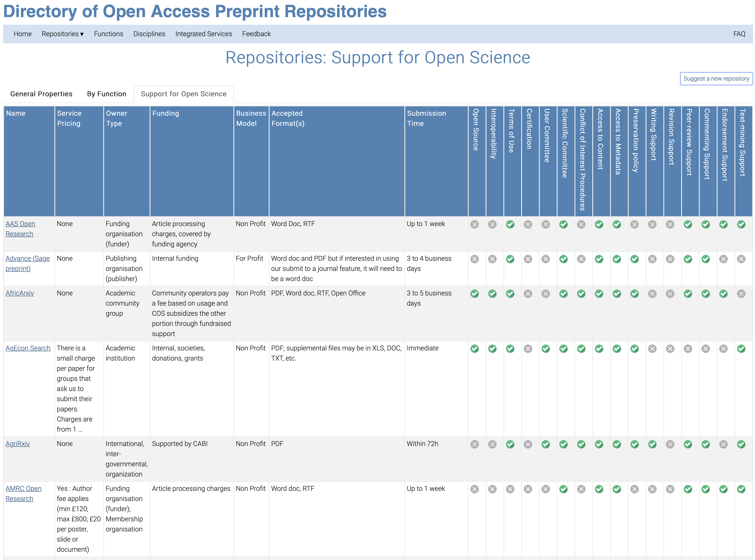The height and width of the screenshot is (560, 755).
Task: Click Advance (Sage preprint) Endorsement Support cross icon
Action: [723, 259]
